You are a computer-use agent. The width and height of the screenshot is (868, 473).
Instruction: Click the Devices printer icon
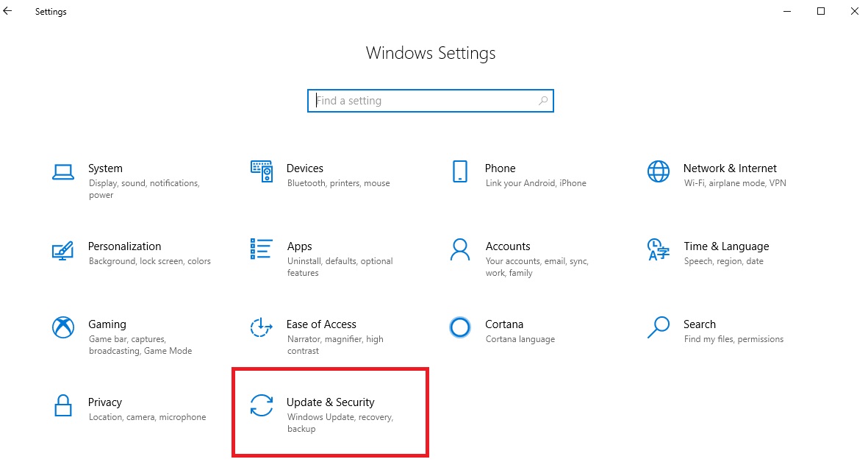coord(261,171)
